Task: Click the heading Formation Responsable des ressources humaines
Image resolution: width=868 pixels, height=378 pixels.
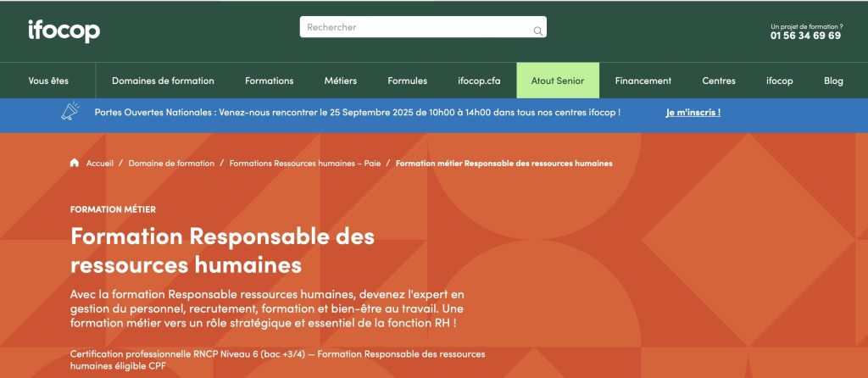Action: point(223,251)
